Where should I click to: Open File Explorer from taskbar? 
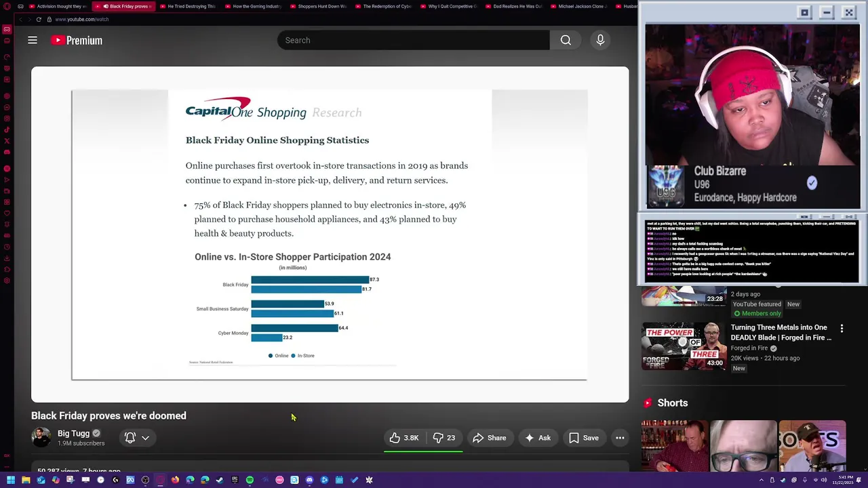26,480
